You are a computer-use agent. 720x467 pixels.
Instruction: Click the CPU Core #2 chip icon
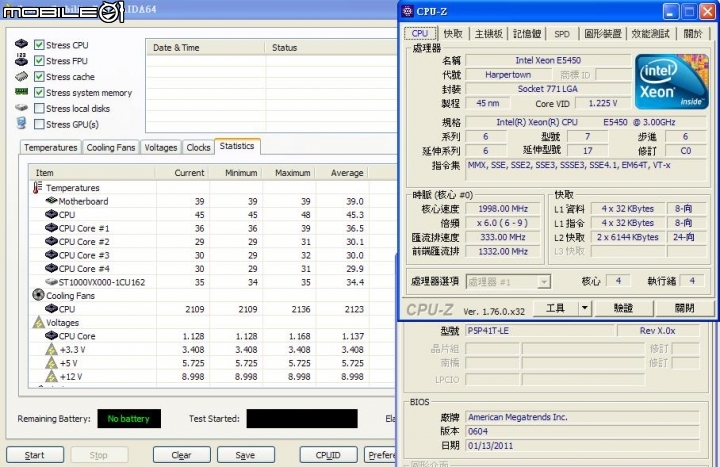click(x=51, y=241)
